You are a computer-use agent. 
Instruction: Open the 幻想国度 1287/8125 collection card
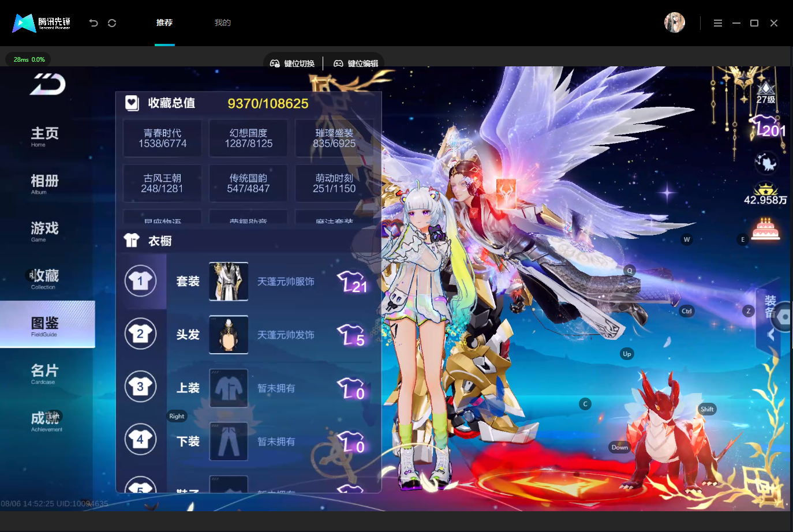248,138
